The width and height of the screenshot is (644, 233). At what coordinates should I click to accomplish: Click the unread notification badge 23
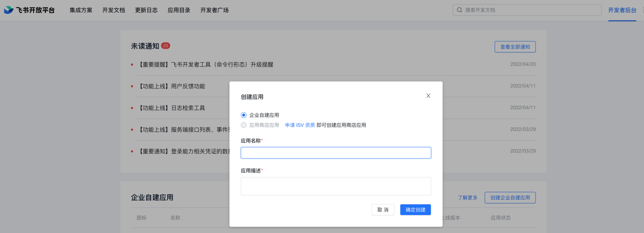click(165, 46)
